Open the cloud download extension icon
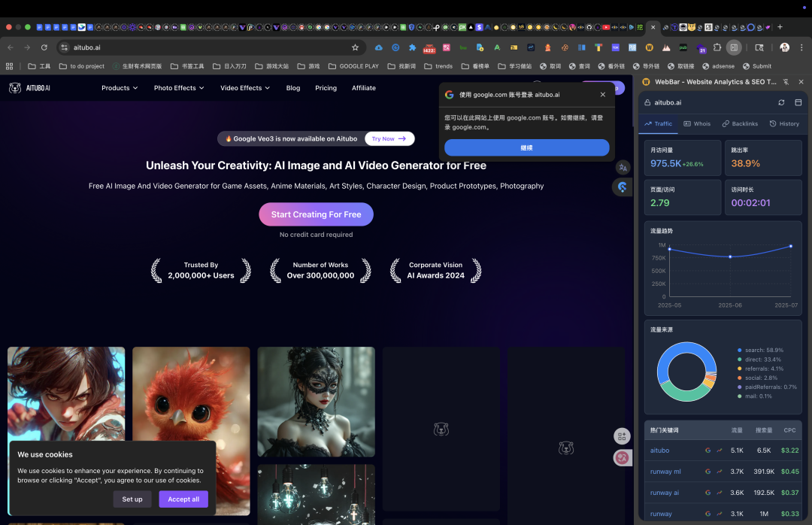 point(378,47)
